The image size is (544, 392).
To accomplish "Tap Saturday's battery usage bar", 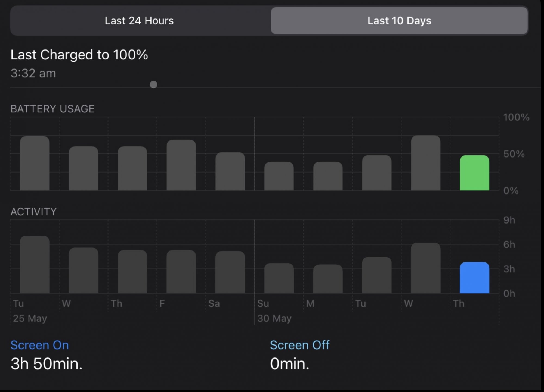I will point(230,172).
